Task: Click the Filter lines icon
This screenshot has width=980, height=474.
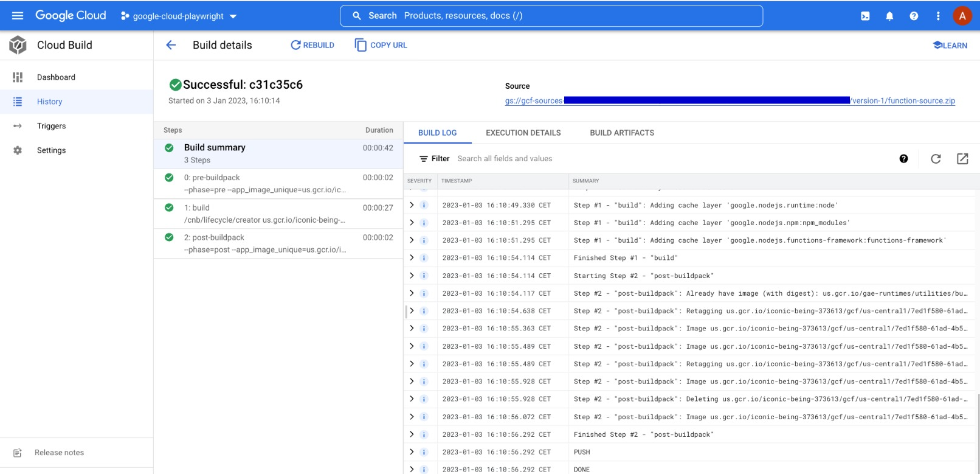Action: click(424, 159)
